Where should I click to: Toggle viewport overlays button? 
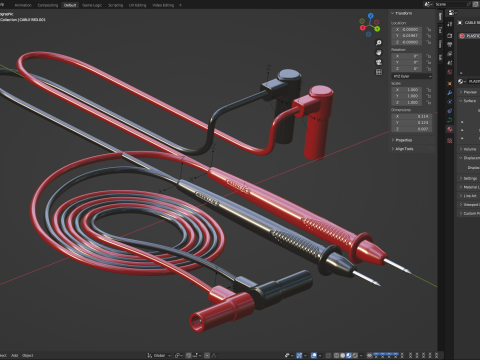[x=314, y=355]
